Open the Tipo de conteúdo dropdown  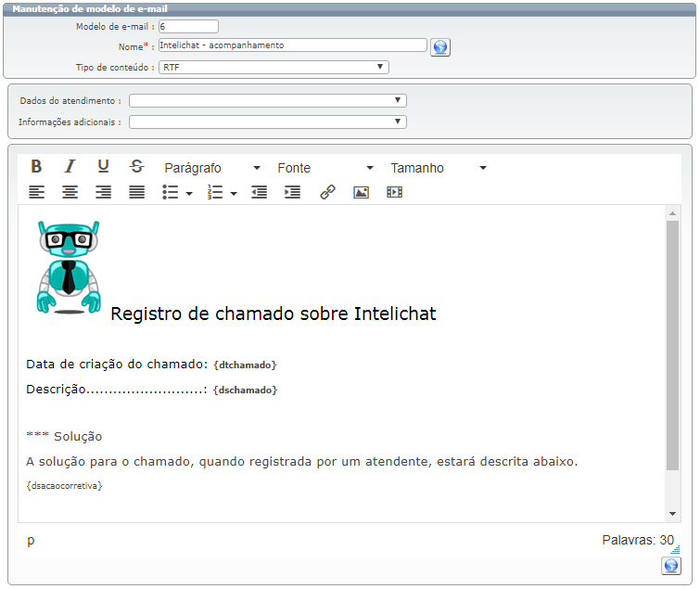click(274, 67)
